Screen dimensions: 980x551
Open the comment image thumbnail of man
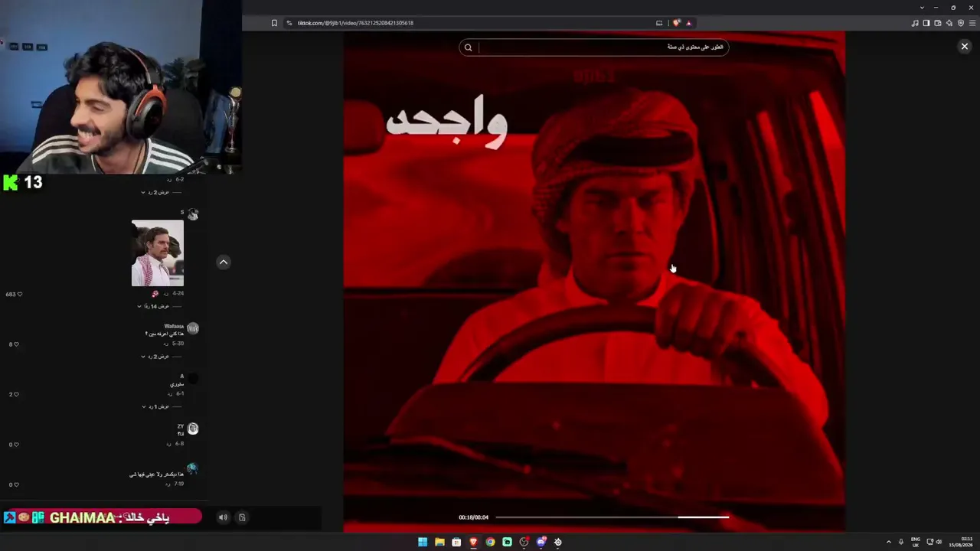click(158, 253)
